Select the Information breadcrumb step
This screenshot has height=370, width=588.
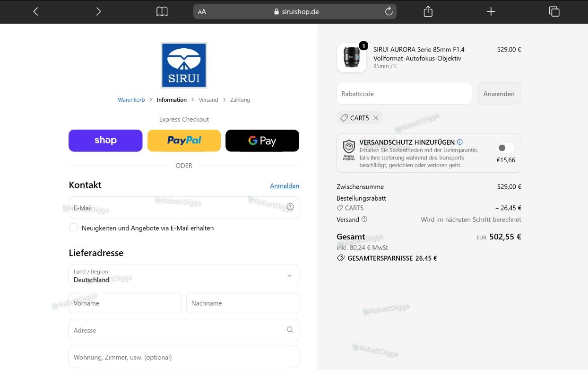172,100
